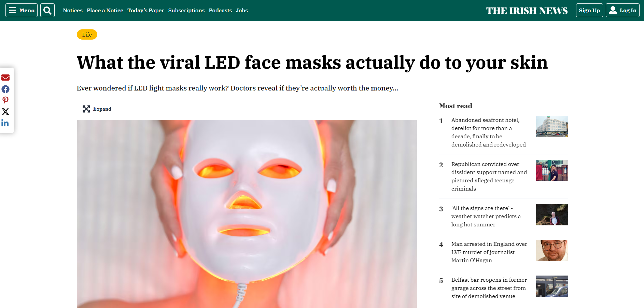644x308 pixels.
Task: Click the 'Most read' heading
Action: 456,106
